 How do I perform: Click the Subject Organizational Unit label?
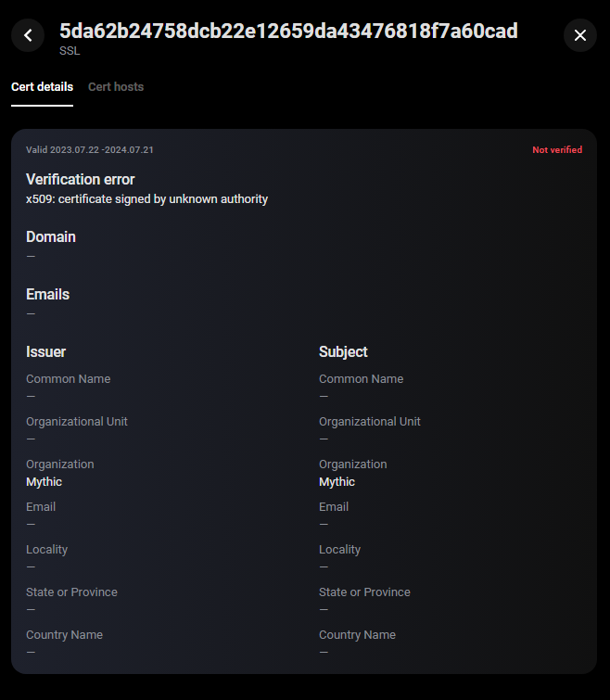(370, 422)
